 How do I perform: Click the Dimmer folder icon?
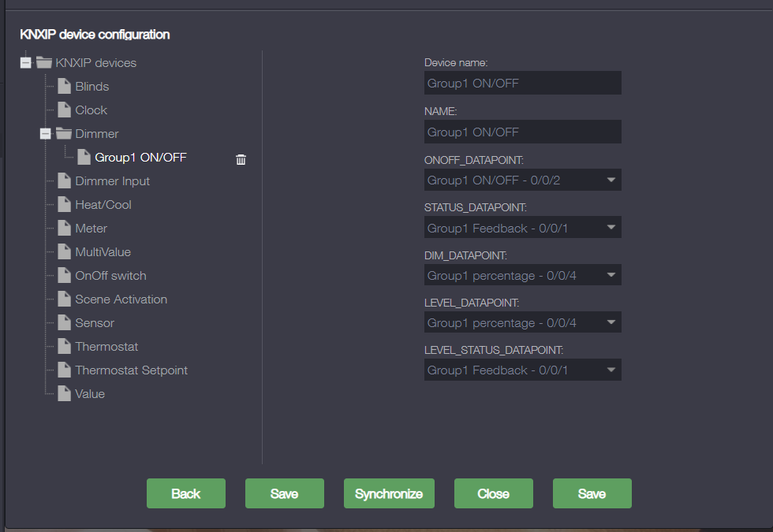(x=63, y=134)
